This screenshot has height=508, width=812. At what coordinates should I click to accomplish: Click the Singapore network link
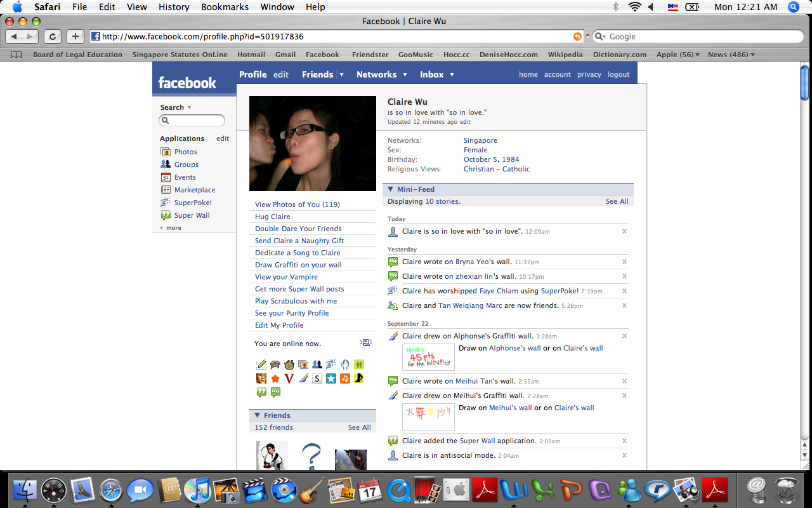tap(480, 140)
